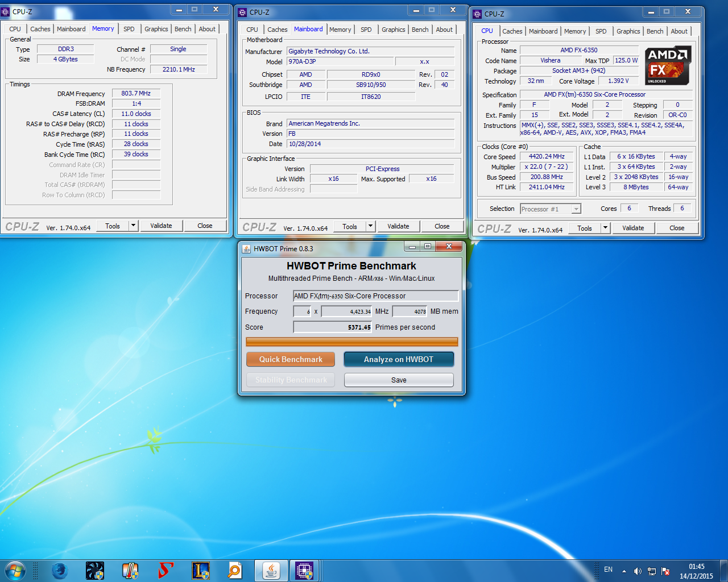Click the MB mem field showing 4078
728x582 pixels.
[409, 311]
